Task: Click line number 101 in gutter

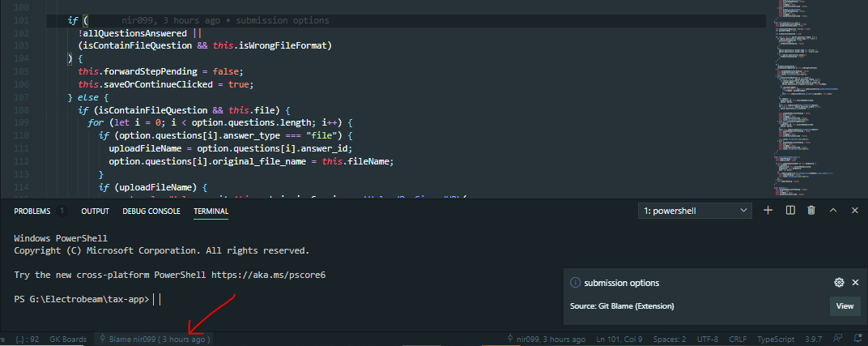Action: (20, 20)
